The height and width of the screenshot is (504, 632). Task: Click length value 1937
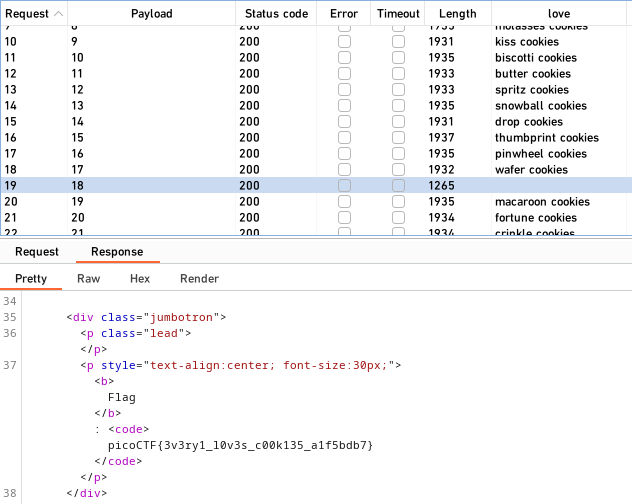point(441,137)
